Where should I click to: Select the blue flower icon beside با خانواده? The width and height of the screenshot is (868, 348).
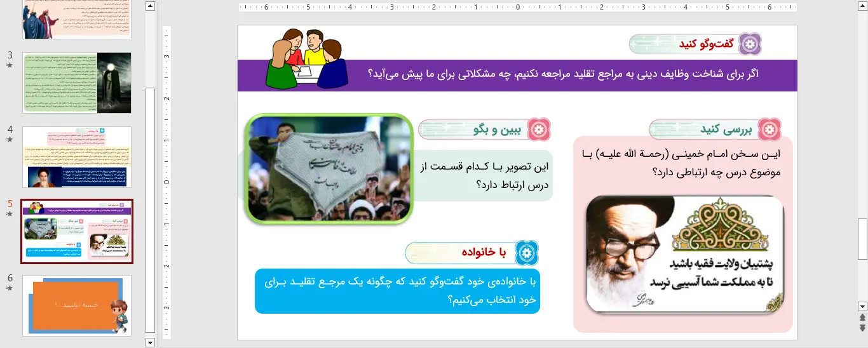tap(526, 253)
